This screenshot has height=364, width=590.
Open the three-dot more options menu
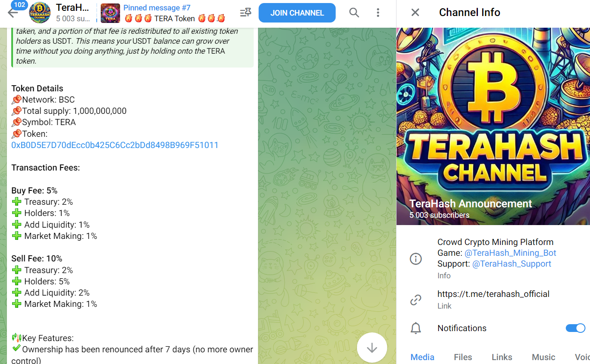(378, 13)
